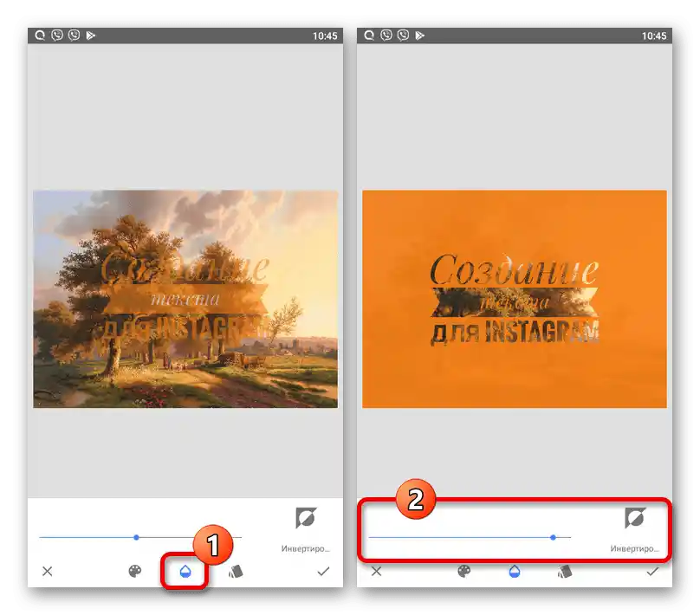
Task: Tap the landscape painting in left phone
Action: [185, 299]
